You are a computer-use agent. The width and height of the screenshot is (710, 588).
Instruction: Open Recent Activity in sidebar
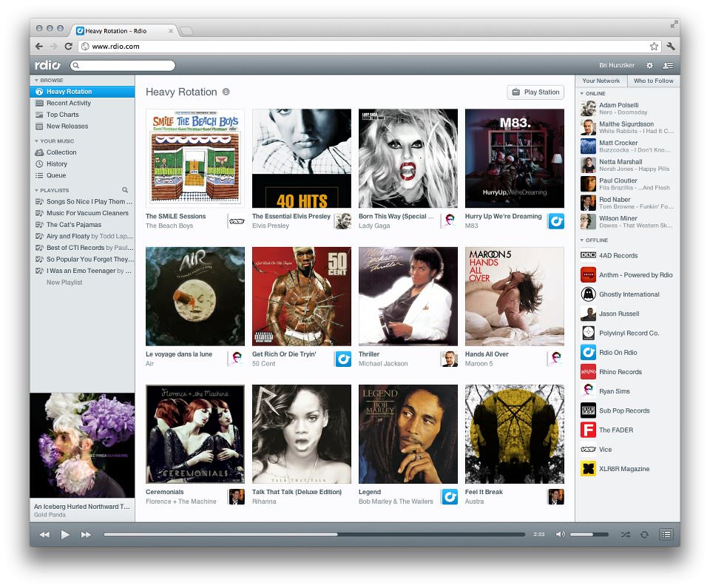(x=82, y=104)
